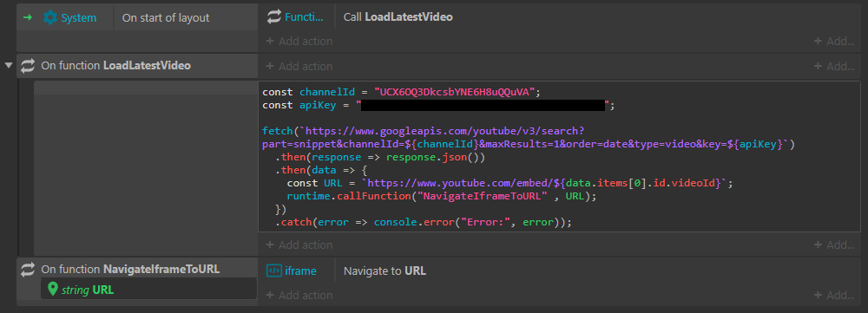The height and width of the screenshot is (313, 868).
Task: Click the green URL parameter pin icon
Action: click(x=53, y=289)
